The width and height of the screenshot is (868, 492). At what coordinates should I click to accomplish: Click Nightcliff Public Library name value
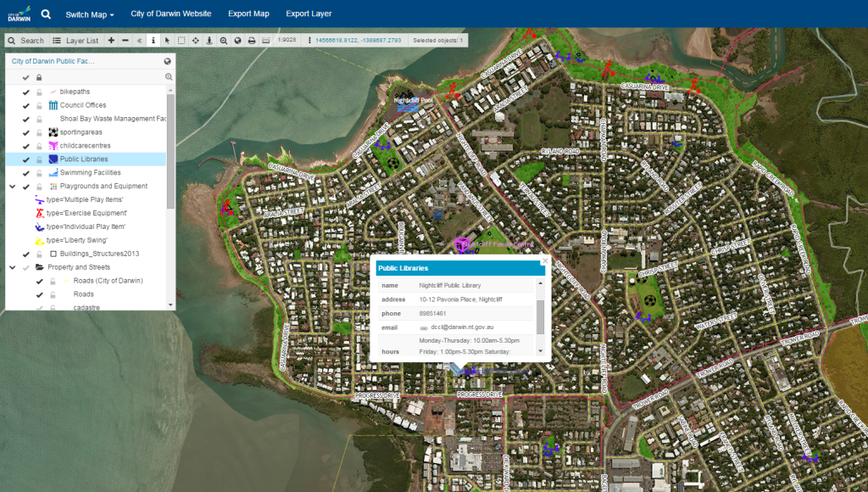coord(450,285)
